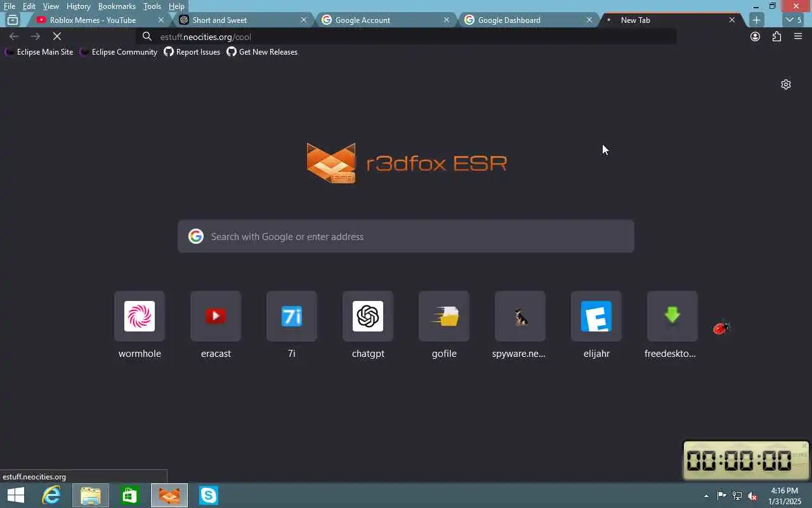This screenshot has height=508, width=812.
Task: Click the Google icon in search box
Action: point(196,236)
